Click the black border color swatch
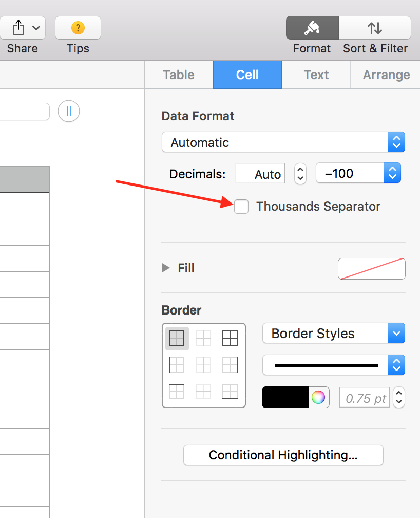 click(x=285, y=397)
